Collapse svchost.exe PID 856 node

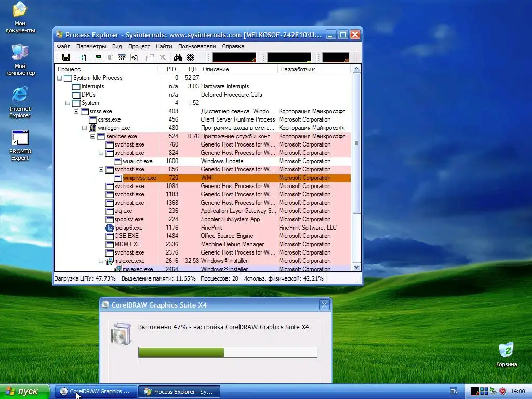[101, 169]
